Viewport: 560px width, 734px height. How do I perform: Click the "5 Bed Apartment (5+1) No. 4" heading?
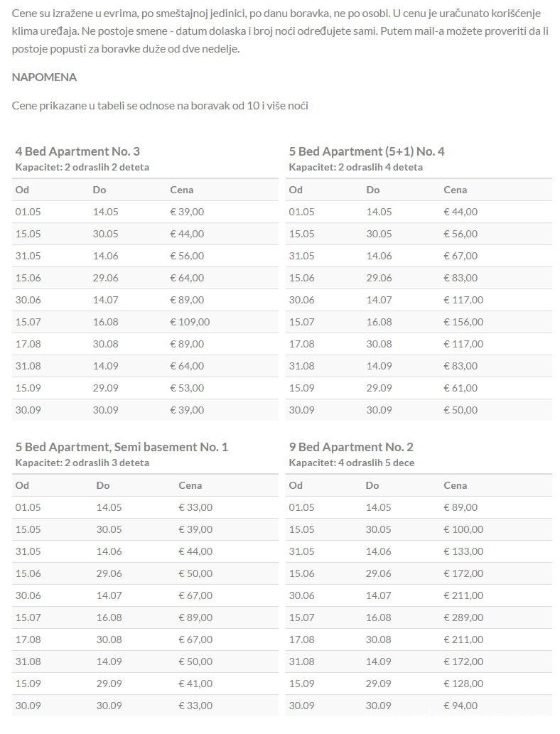click(367, 151)
